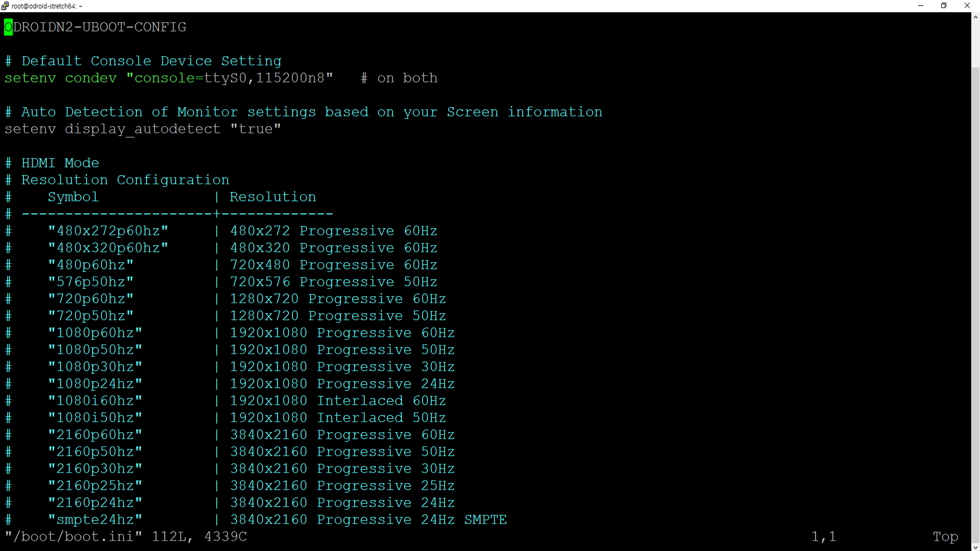The image size is (980, 551).
Task: Close the terminal window
Action: 967,6
